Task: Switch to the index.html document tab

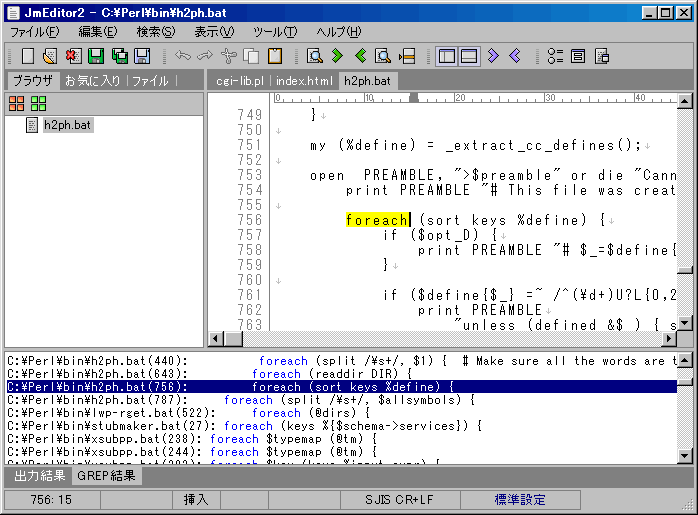Action: [305, 80]
